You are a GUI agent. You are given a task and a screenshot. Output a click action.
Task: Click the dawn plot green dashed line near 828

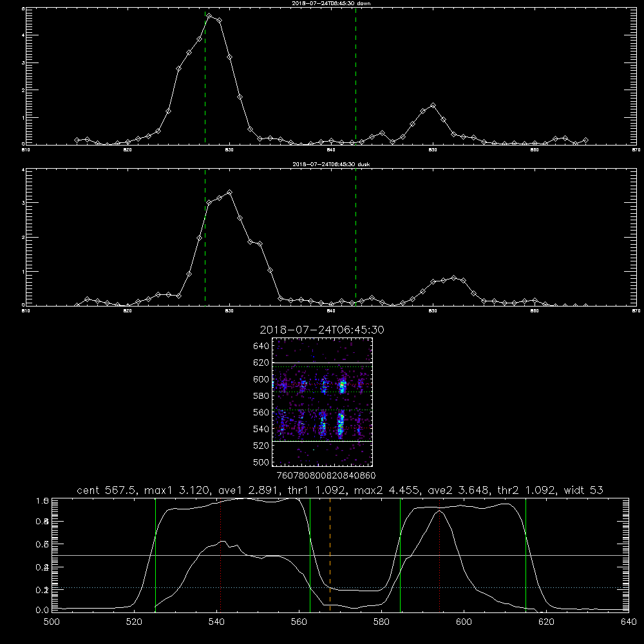pos(205,77)
